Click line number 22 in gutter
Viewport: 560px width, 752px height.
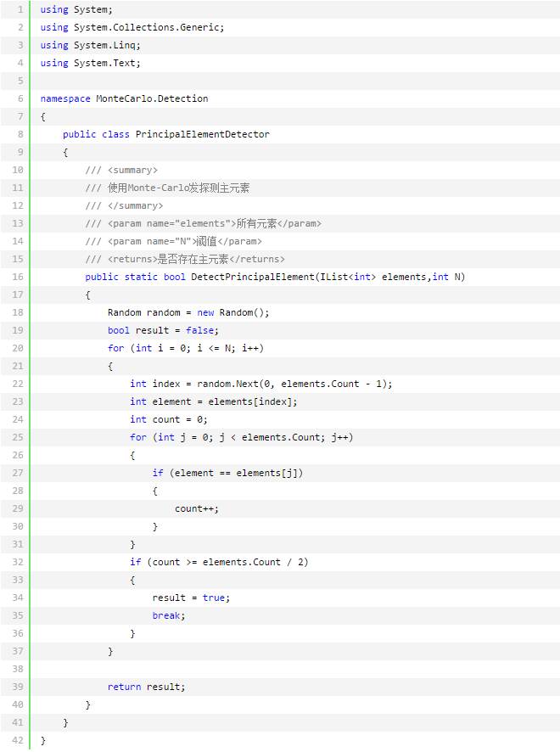pyautogui.click(x=18, y=384)
